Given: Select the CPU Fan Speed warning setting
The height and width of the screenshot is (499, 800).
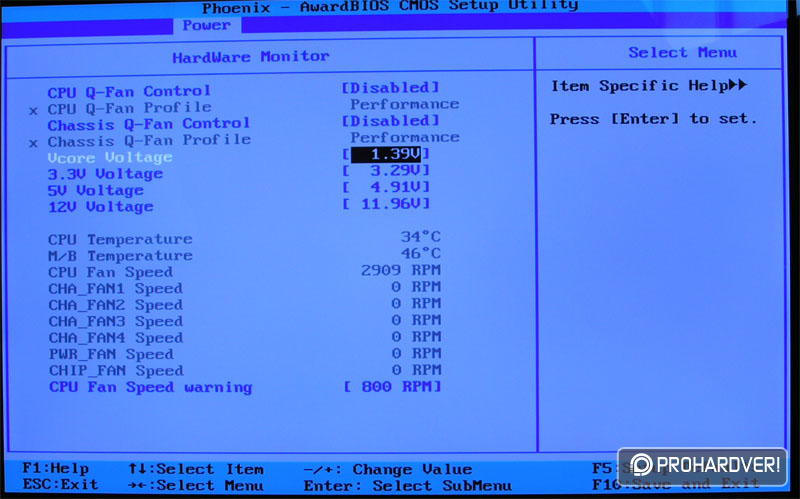Looking at the screenshot, I should (151, 388).
